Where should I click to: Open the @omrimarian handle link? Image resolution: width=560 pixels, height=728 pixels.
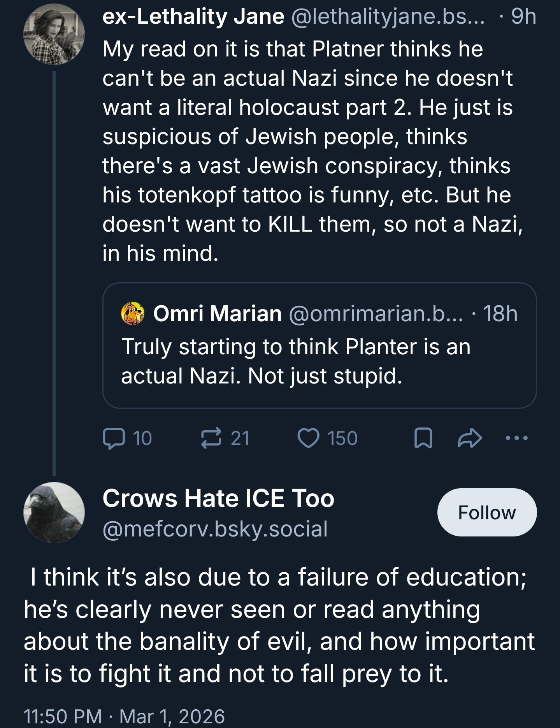(376, 314)
